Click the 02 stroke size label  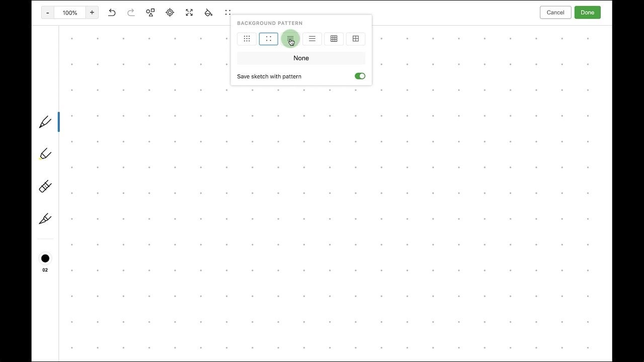(45, 270)
